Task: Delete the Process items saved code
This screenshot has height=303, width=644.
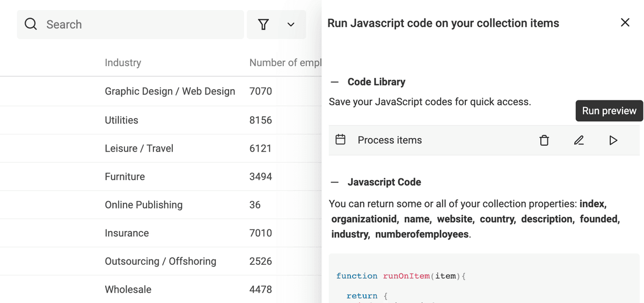Action: pos(544,140)
